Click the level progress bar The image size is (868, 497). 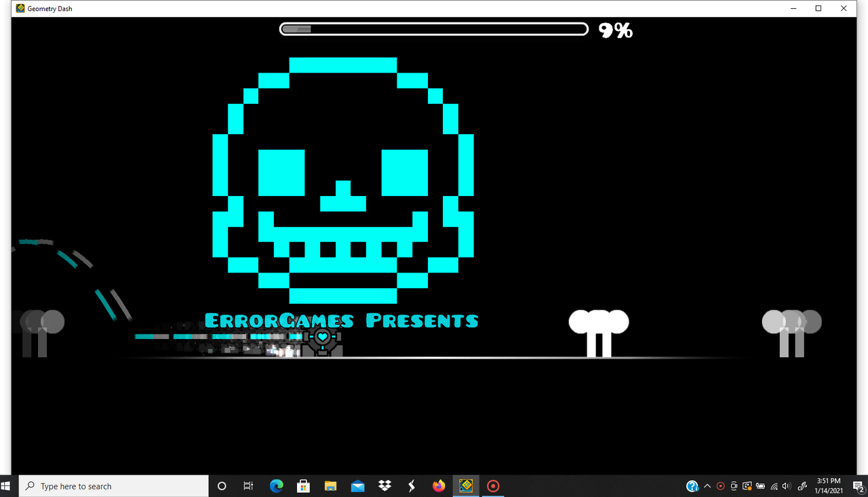[x=434, y=29]
